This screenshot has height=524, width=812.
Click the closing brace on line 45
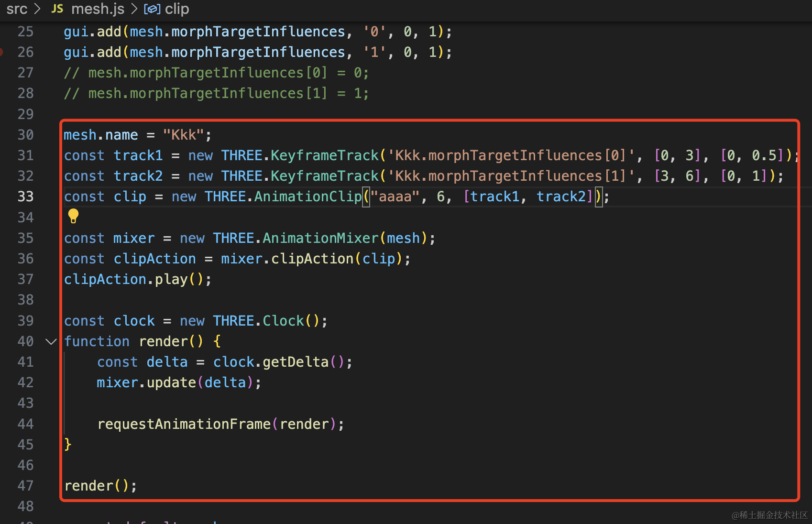pos(68,445)
